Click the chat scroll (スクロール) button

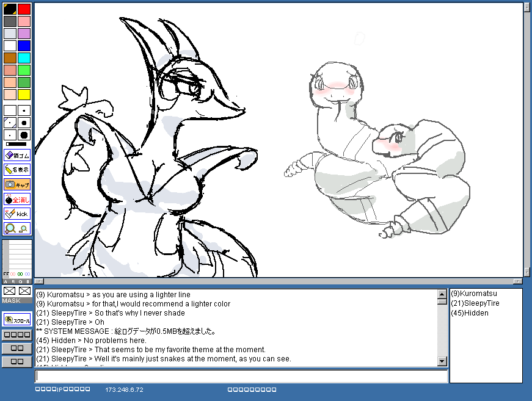click(x=17, y=319)
